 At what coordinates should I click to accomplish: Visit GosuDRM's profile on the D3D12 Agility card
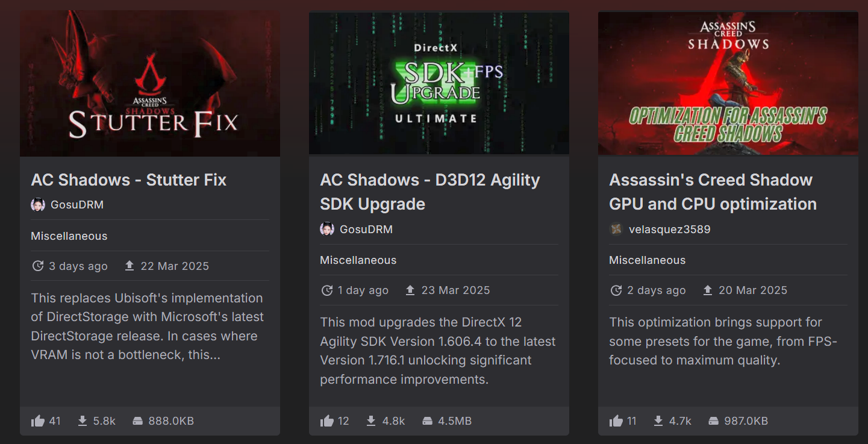tap(366, 229)
